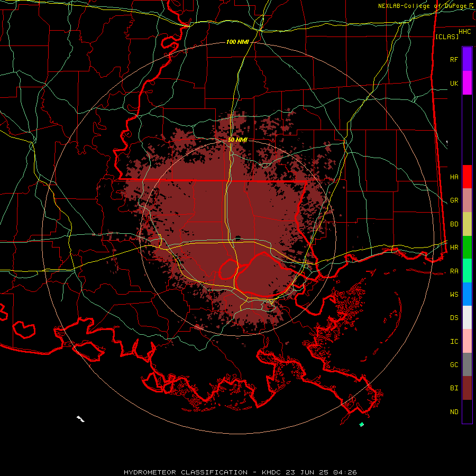Click the DS white legend swatch

[x=467, y=317]
